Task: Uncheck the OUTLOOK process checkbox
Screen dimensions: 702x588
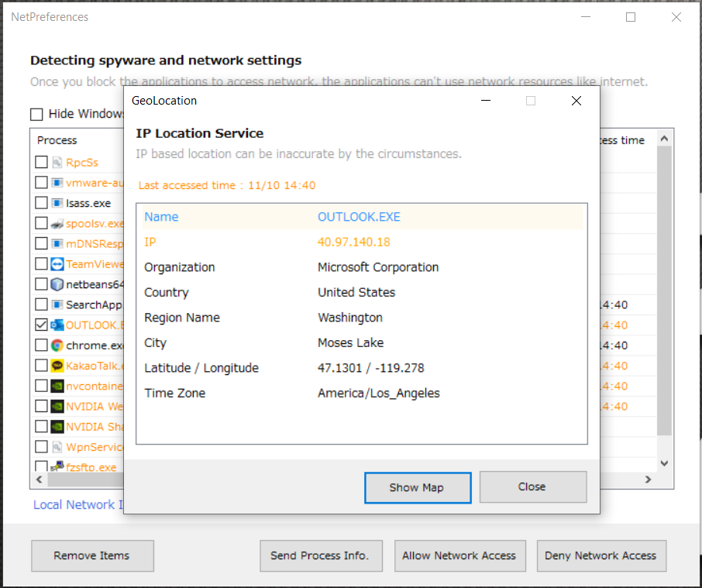Action: click(x=41, y=325)
